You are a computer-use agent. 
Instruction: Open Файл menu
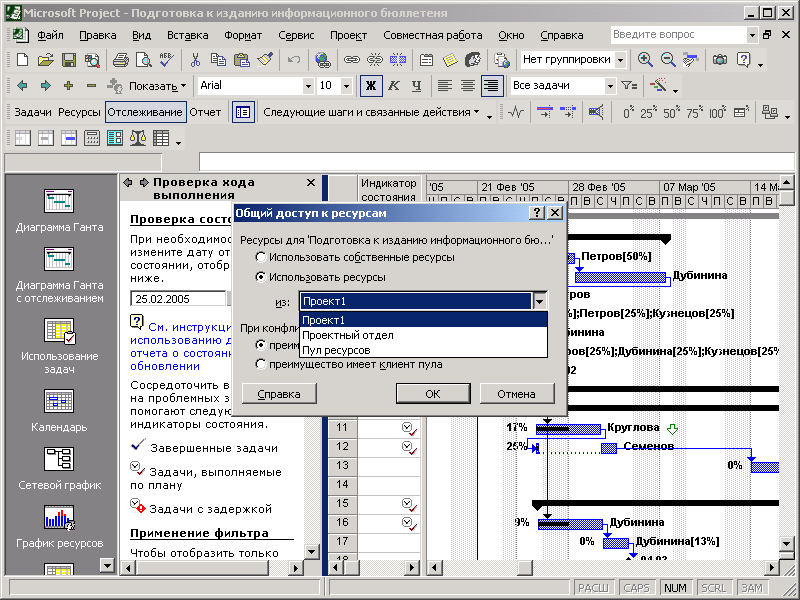[x=50, y=35]
